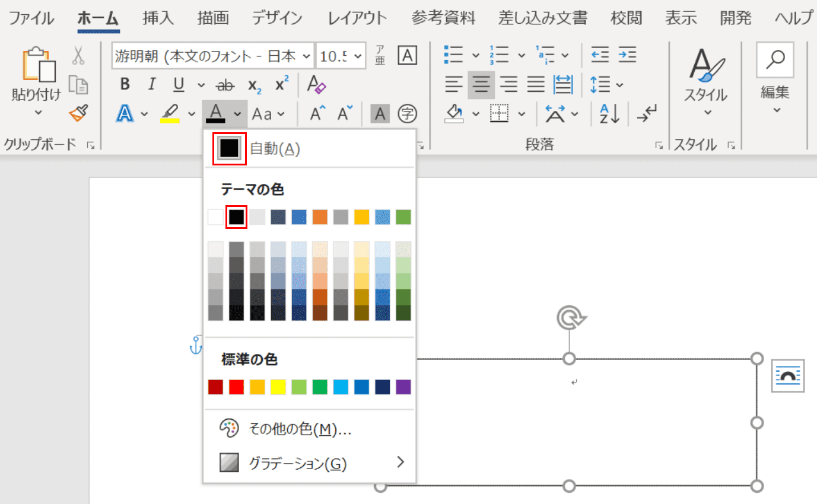The image size is (817, 504).
Task: Switch to the レイアウト tab
Action: point(358,18)
